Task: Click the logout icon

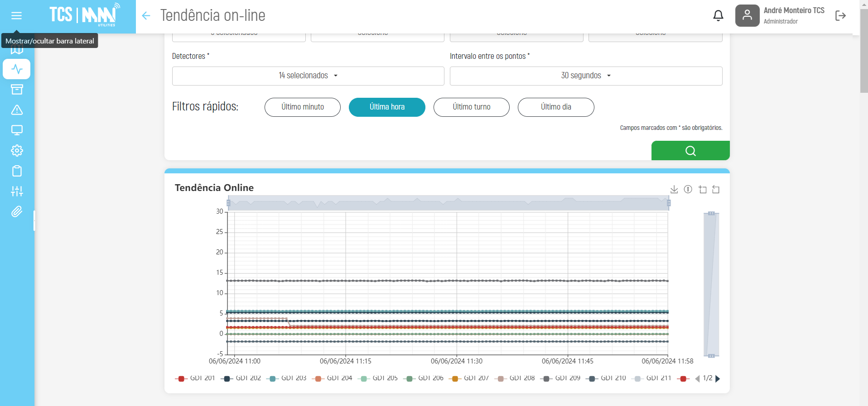Action: (840, 16)
